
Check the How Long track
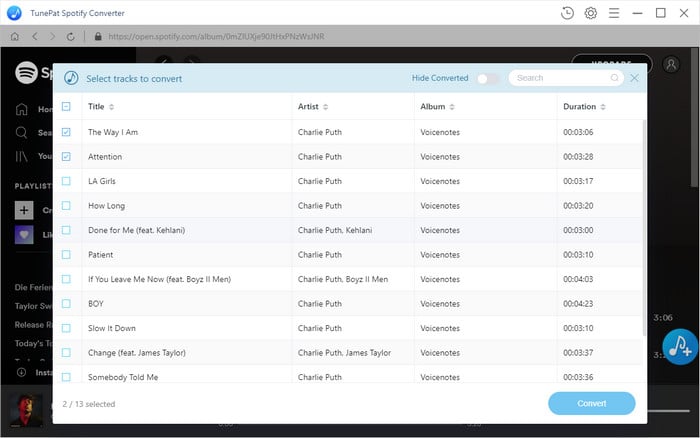pyautogui.click(x=66, y=205)
